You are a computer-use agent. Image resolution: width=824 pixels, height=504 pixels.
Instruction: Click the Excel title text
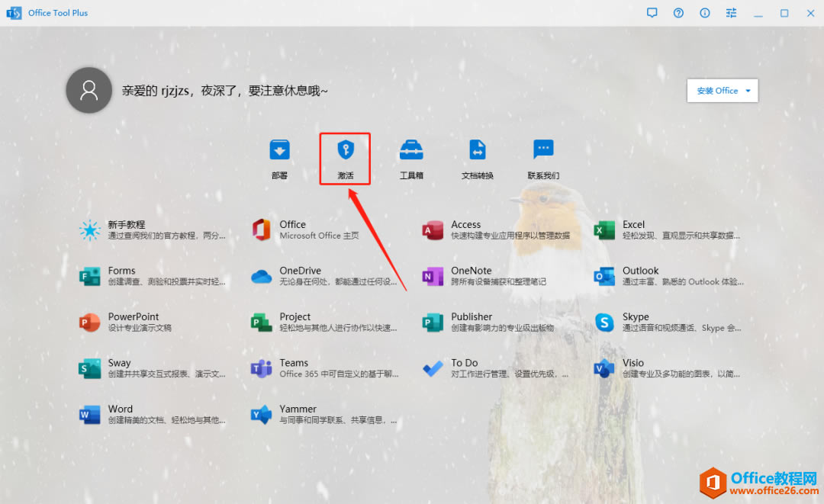633,224
